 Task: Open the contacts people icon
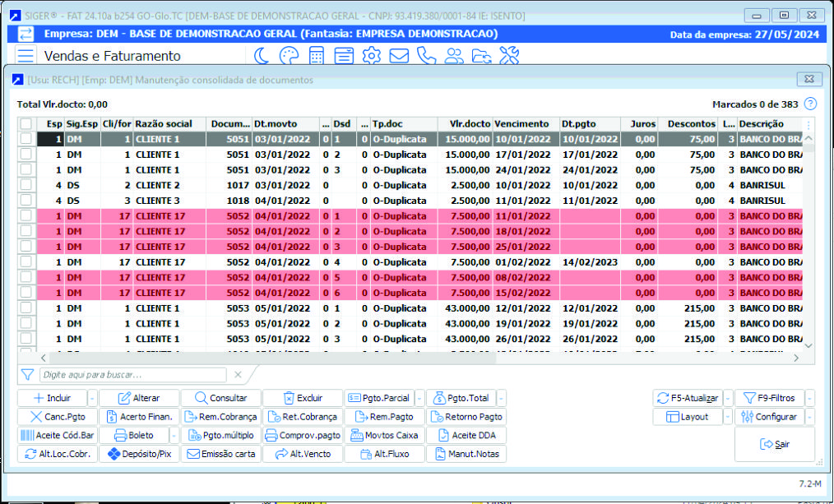(456, 55)
